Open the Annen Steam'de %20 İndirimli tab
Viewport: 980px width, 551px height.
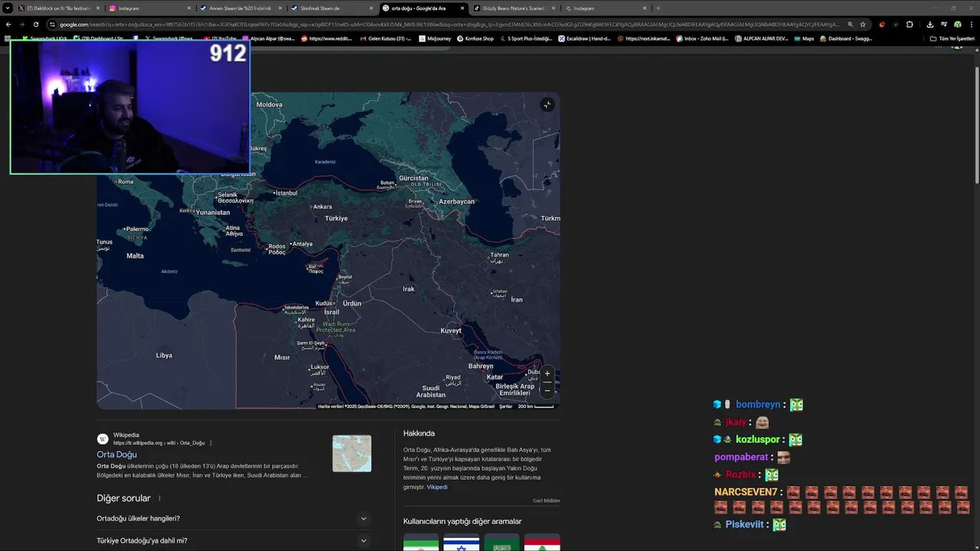point(240,8)
